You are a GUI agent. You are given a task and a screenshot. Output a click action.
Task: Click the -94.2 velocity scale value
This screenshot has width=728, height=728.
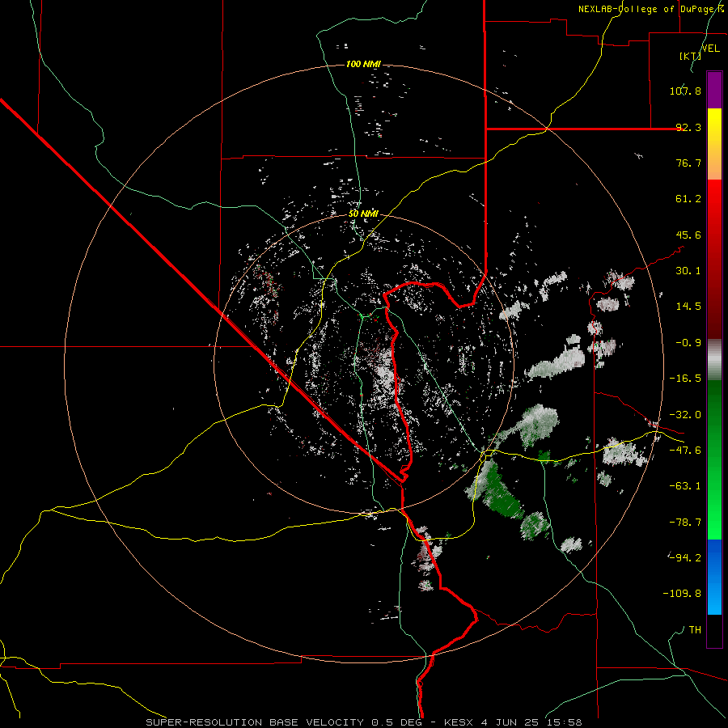pos(685,558)
